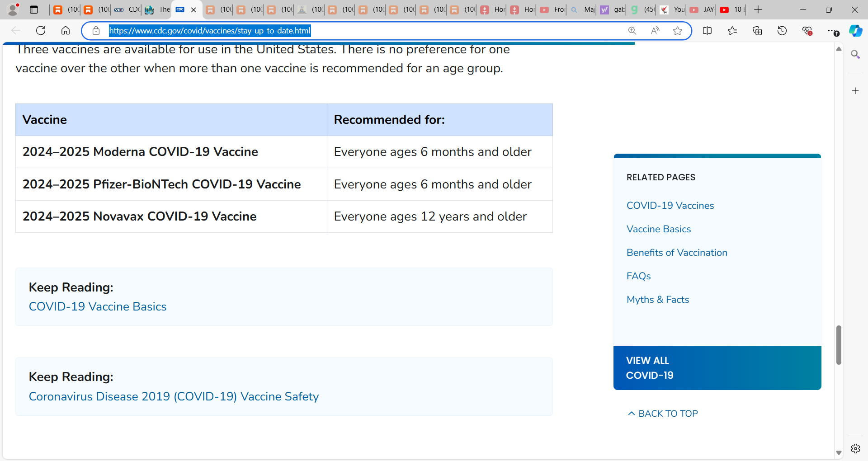Image resolution: width=868 pixels, height=461 pixels.
Task: Switch to the Yahoo 'gab' tab
Action: point(613,9)
